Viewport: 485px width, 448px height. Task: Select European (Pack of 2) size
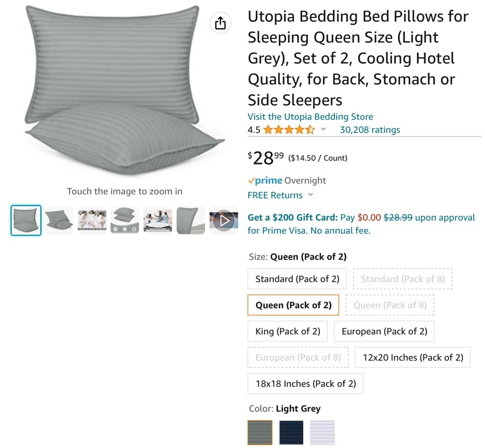[x=384, y=331]
